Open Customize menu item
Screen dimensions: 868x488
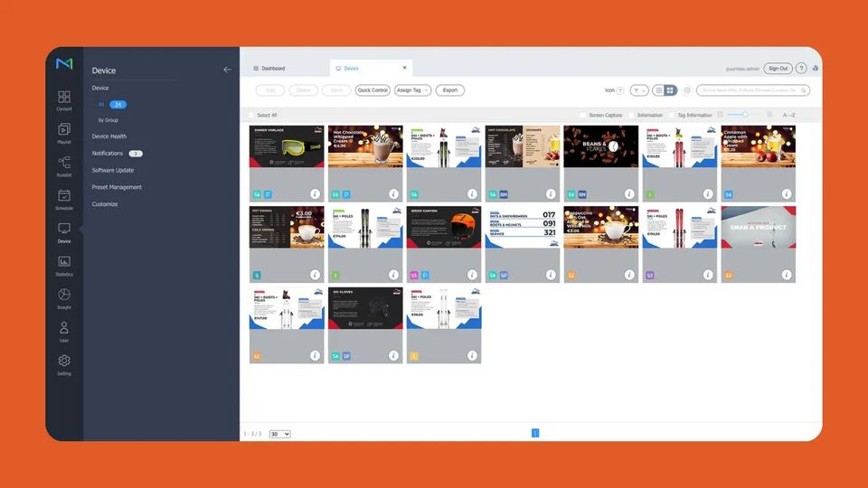tap(105, 204)
